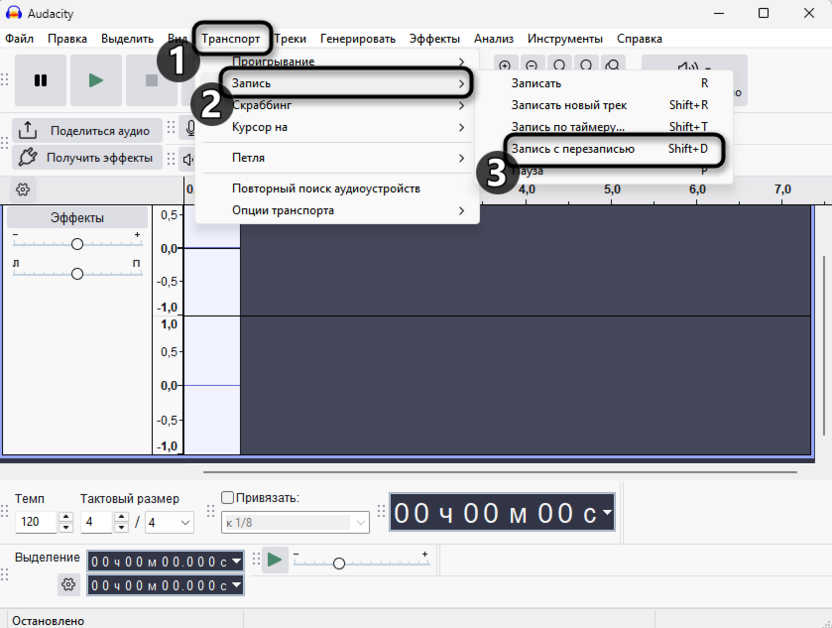This screenshot has width=832, height=628.
Task: Click the Выделение label
Action: pos(47,557)
